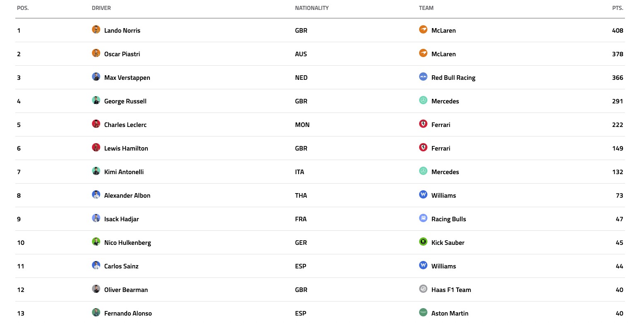The width and height of the screenshot is (644, 323).
Task: Click the Racing Bulls team logo
Action: click(x=423, y=218)
